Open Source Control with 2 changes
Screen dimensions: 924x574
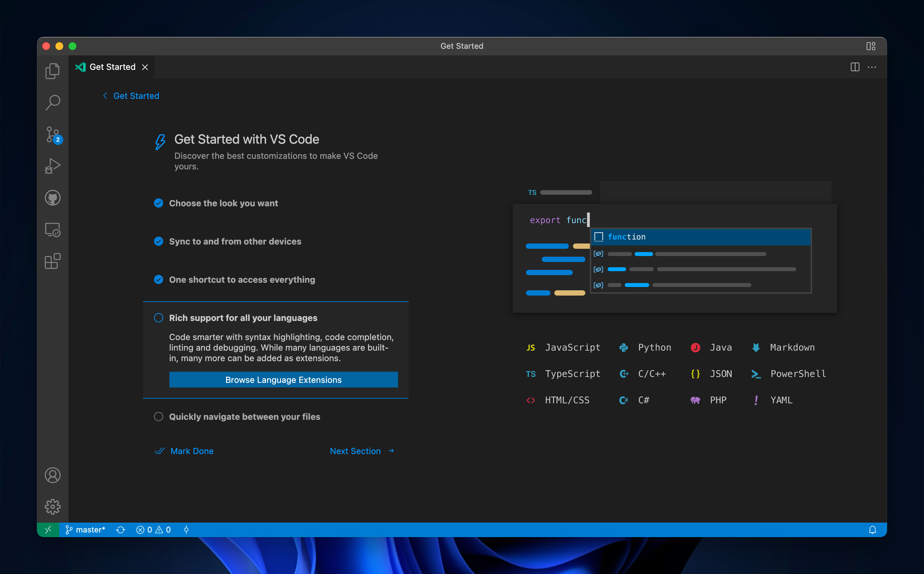[x=53, y=134]
